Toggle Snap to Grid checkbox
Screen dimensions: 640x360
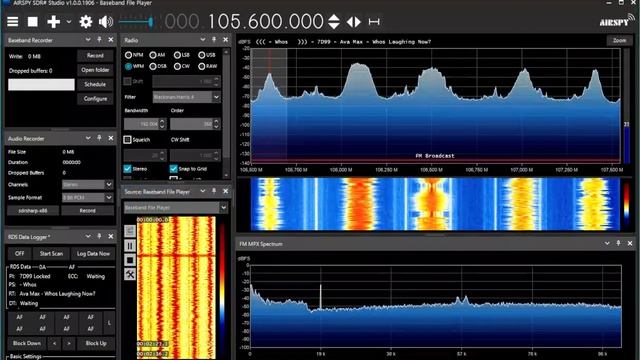(x=173, y=169)
